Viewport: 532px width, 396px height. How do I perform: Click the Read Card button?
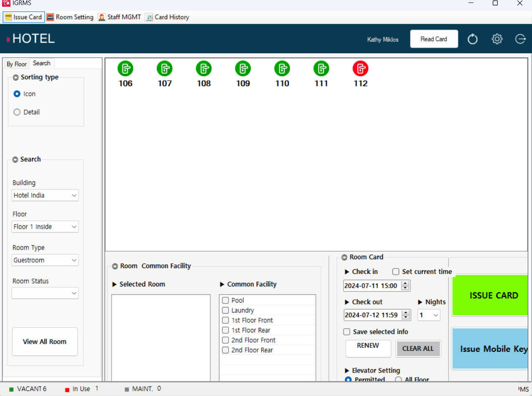click(434, 39)
